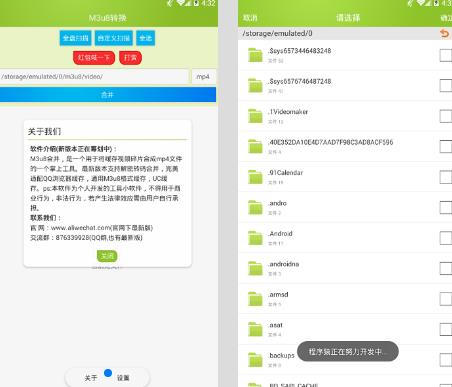Open the .$sys6576746487248 folder icon
452x387 pixels.
255,86
